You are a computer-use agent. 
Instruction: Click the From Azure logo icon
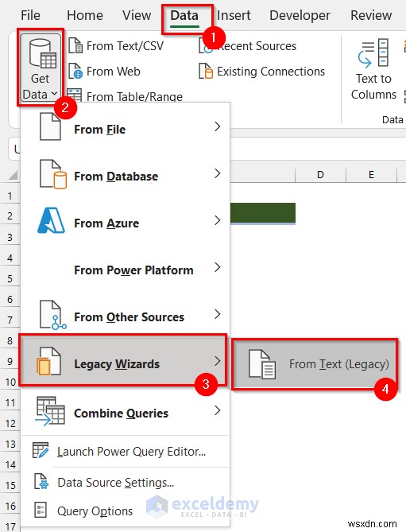51,221
